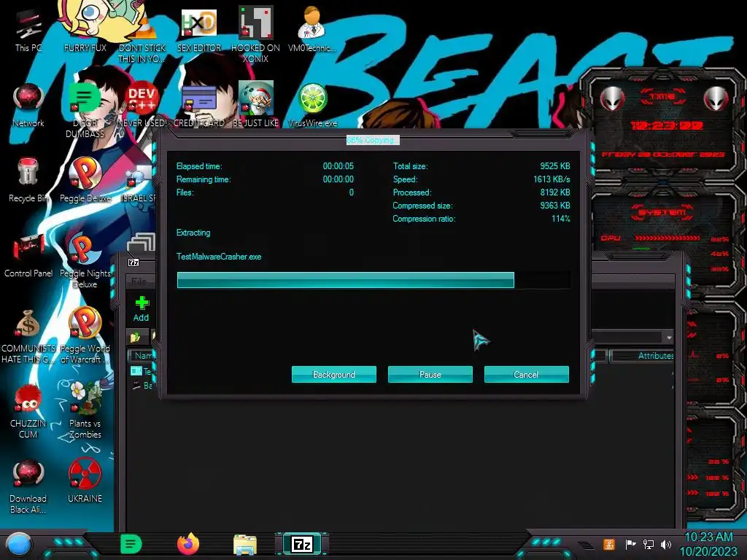The image size is (747, 560).
Task: Open the CHUZZIN CUM desktop shortcut
Action: click(28, 412)
